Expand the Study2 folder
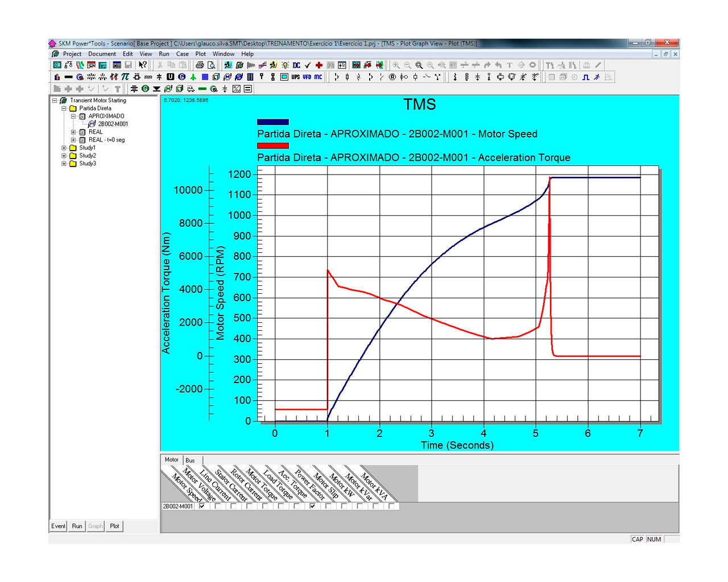The height and width of the screenshot is (582, 728). point(64,156)
